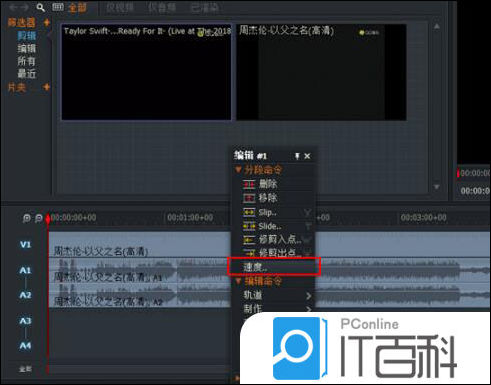
Task: Choose 修剪出点 from the context menu
Action: [273, 253]
